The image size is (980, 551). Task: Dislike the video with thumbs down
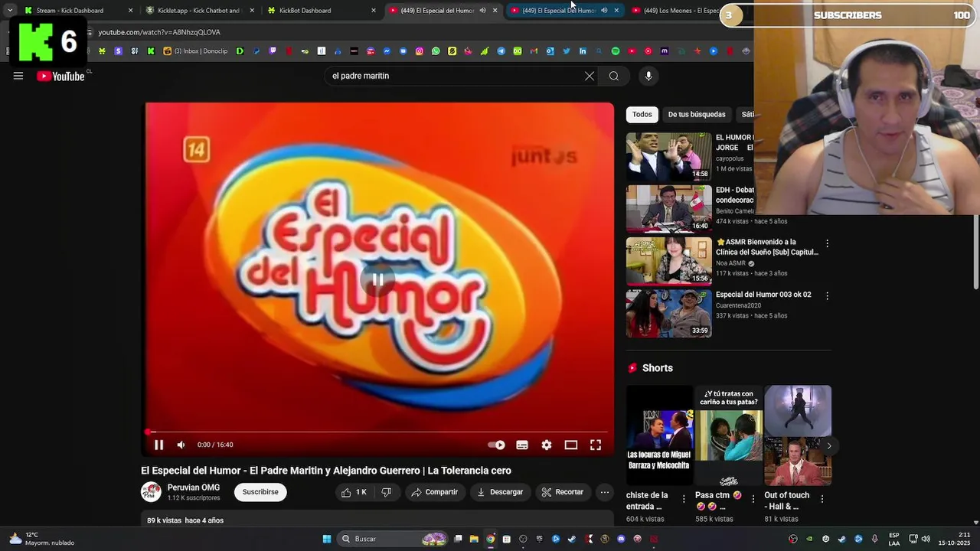[x=387, y=492]
